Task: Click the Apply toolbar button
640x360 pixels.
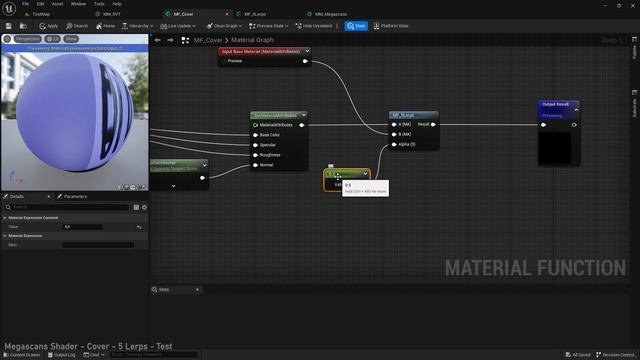Action: point(49,26)
